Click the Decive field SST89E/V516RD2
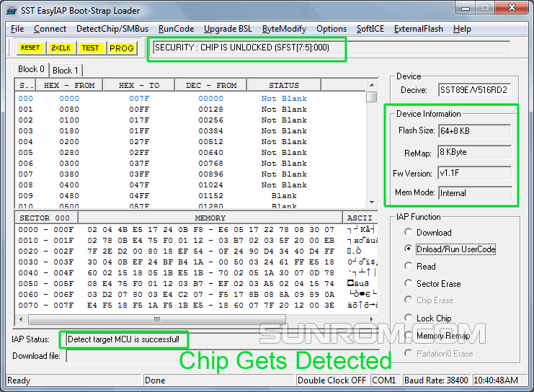 (474, 90)
